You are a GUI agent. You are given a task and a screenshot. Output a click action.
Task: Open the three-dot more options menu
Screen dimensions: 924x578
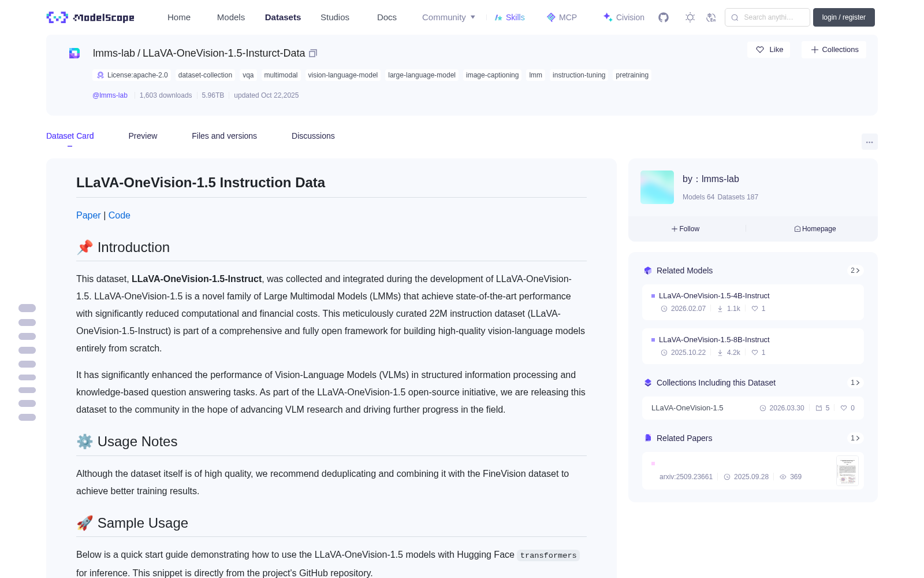(869, 142)
